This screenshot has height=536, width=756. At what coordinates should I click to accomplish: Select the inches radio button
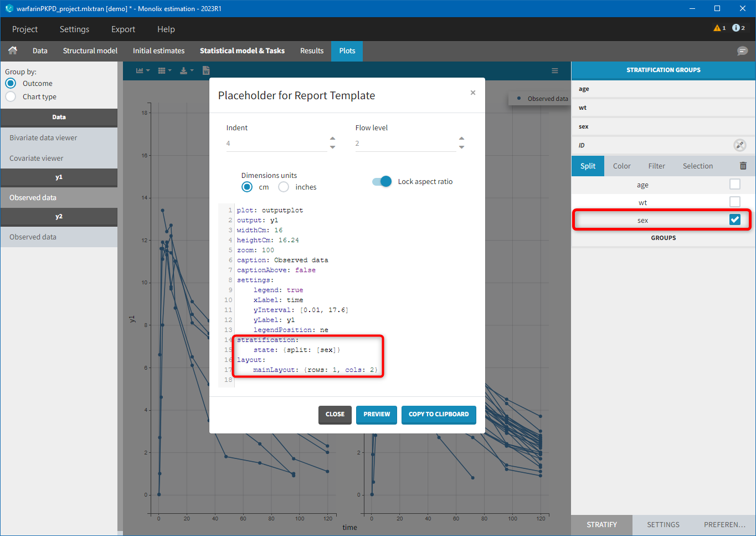(x=284, y=187)
